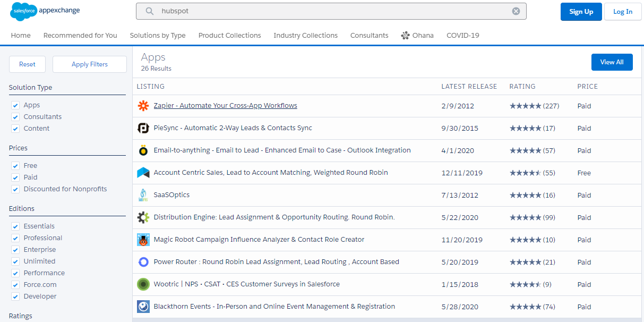This screenshot has height=322, width=644.
Task: Click the View All button
Action: click(612, 62)
